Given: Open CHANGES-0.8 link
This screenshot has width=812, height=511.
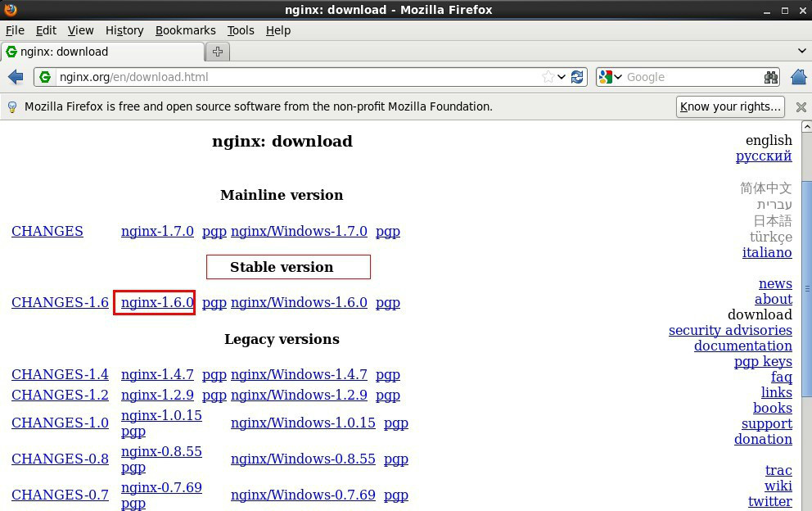Looking at the screenshot, I should point(60,459).
